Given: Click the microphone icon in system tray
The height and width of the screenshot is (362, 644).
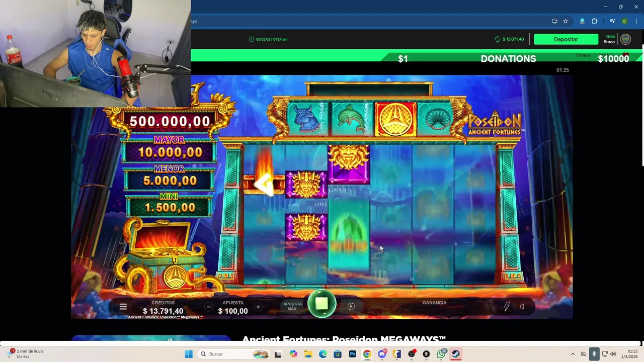Looking at the screenshot, I should 594,354.
